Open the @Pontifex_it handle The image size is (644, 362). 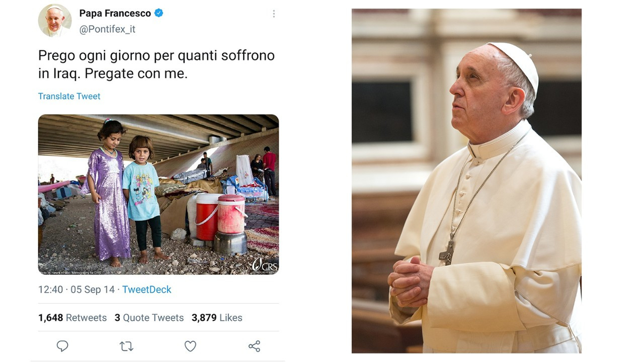[x=107, y=29]
